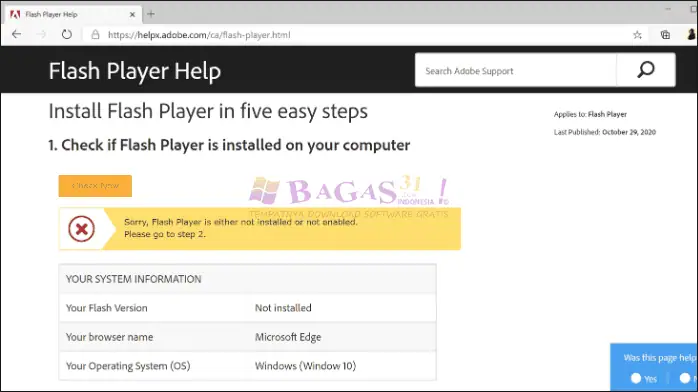698x392 pixels.
Task: Click the browser back arrow
Action: (16, 34)
